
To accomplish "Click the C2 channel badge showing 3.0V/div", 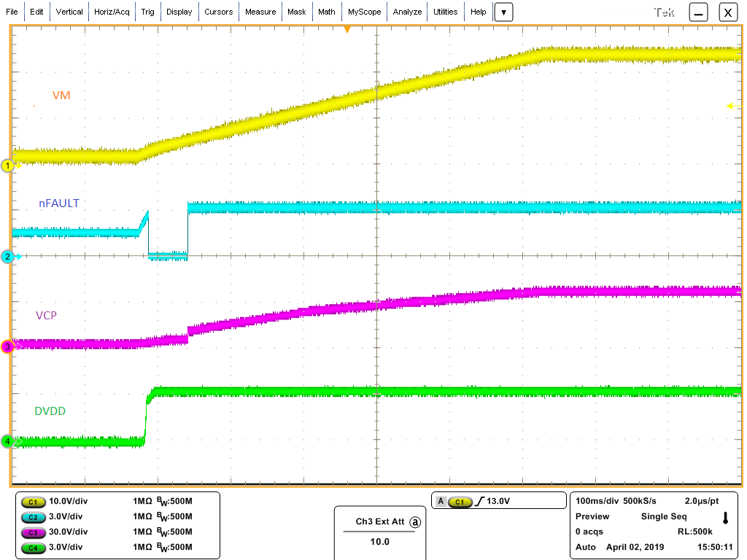I will 32,517.
